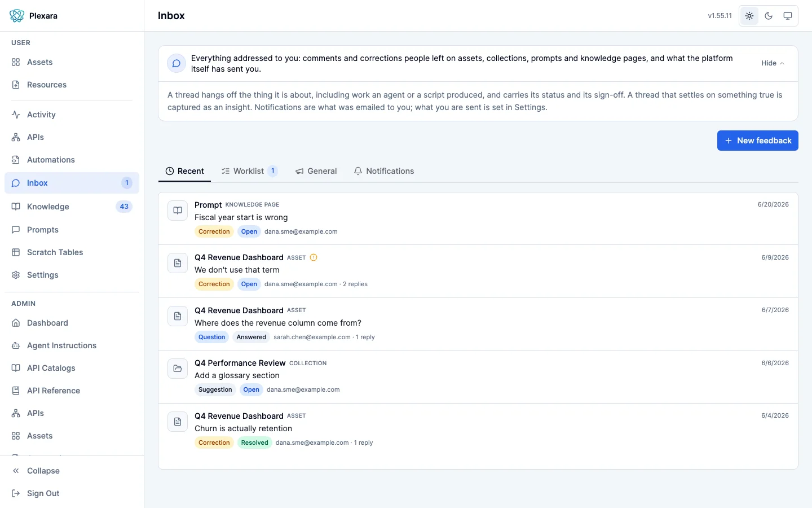Switch to the Recent tab

click(x=184, y=171)
